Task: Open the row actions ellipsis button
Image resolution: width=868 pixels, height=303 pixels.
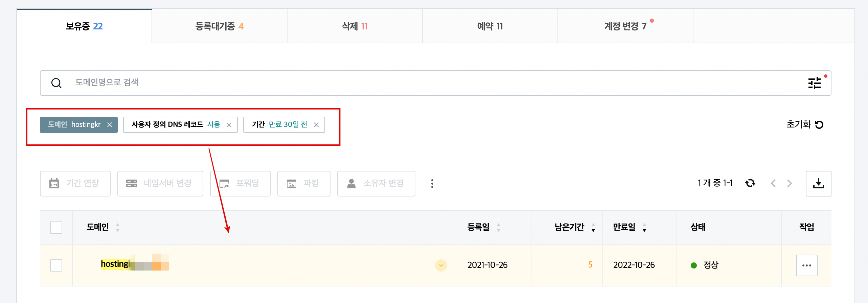Action: 806,265
